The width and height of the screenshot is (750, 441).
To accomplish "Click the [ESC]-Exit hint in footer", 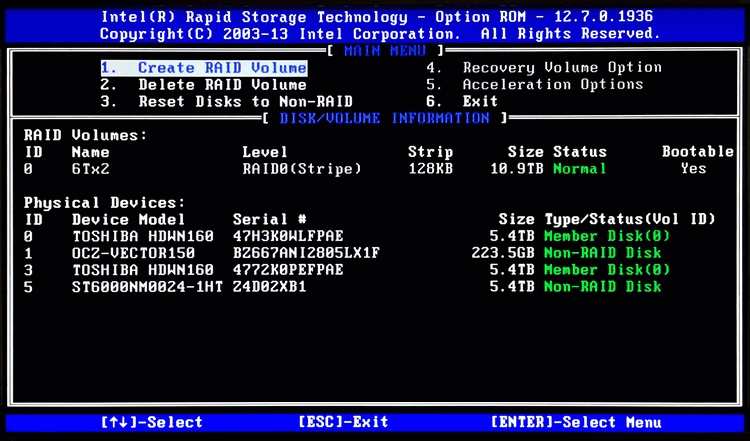I will point(345,423).
